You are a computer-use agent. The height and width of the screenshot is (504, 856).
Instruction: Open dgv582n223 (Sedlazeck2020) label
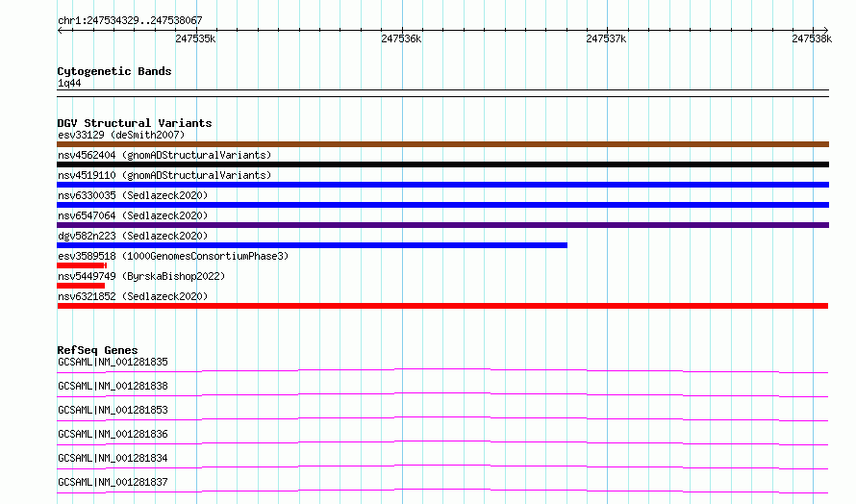[133, 236]
